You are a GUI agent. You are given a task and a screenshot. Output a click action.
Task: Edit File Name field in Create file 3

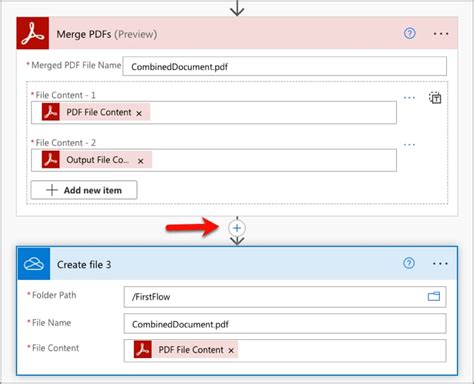click(284, 324)
